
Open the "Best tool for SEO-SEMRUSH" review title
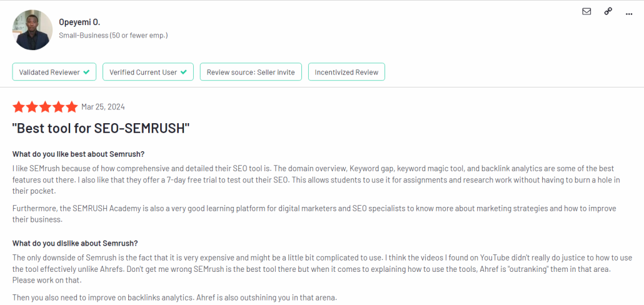pyautogui.click(x=101, y=129)
